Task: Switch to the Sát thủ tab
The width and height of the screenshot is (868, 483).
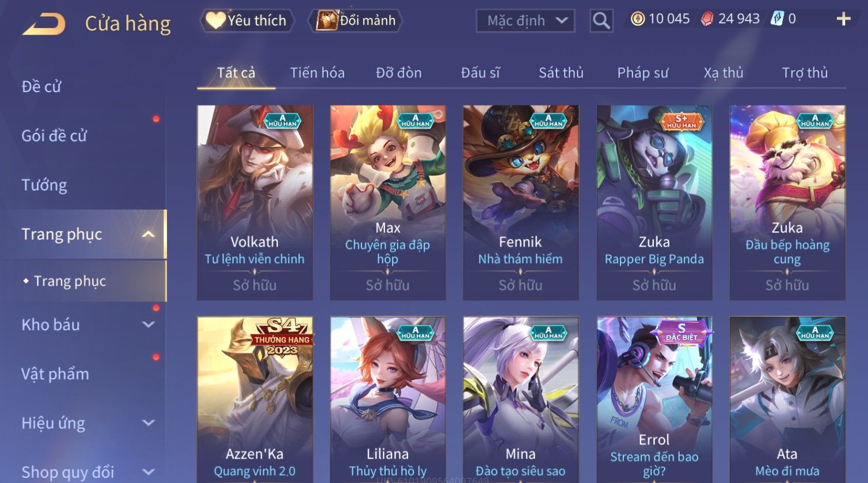Action: [561, 73]
